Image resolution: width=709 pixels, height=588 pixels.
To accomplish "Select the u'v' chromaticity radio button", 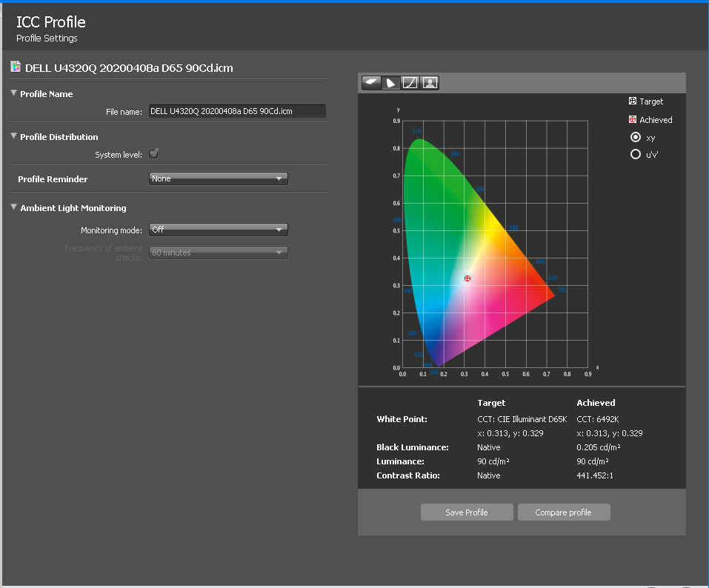I will 636,154.
